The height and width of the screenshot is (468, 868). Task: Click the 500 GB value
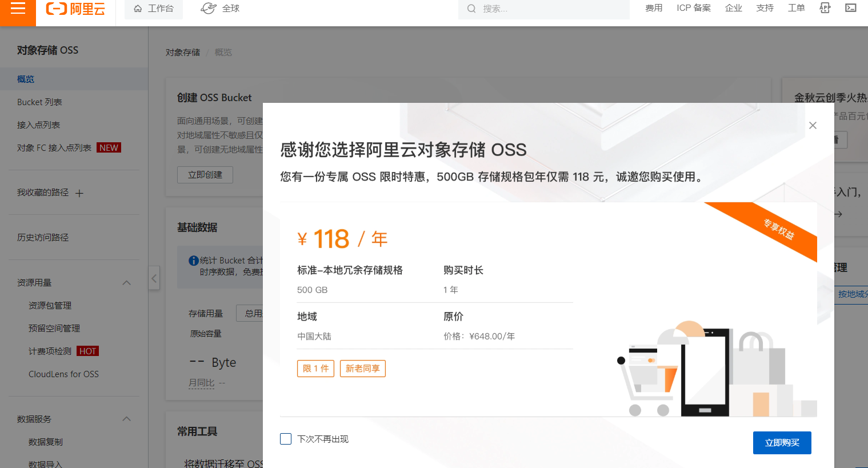click(x=312, y=290)
